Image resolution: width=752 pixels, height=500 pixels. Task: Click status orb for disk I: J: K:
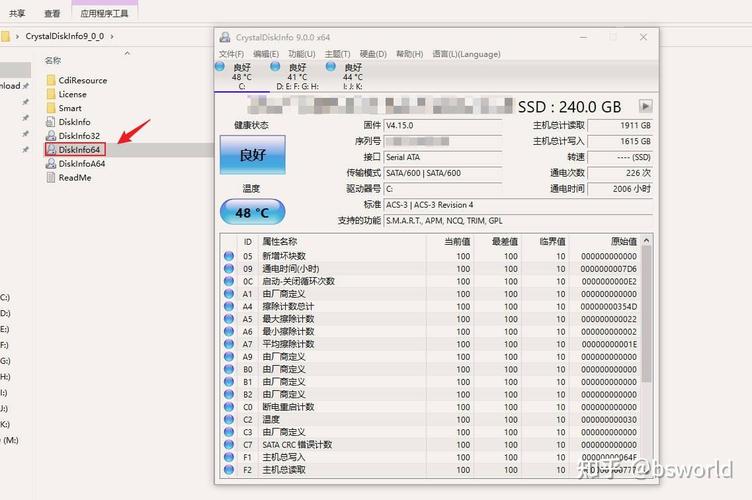click(330, 67)
